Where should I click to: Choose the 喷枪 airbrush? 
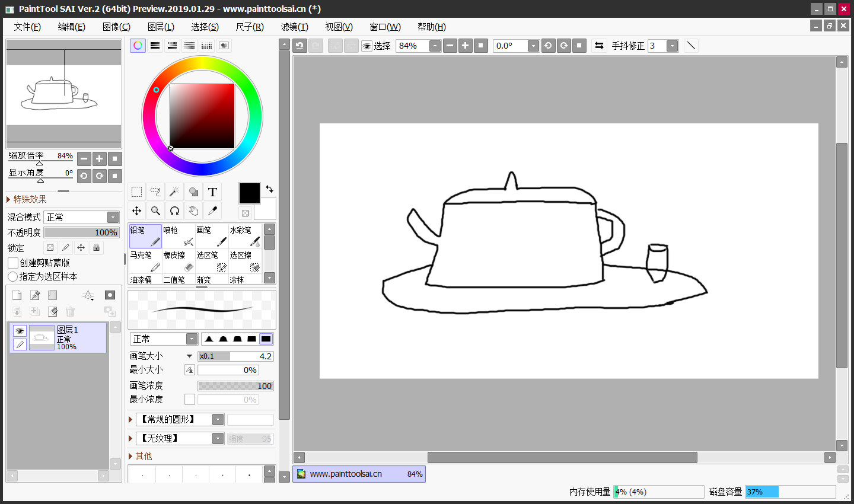tap(179, 236)
